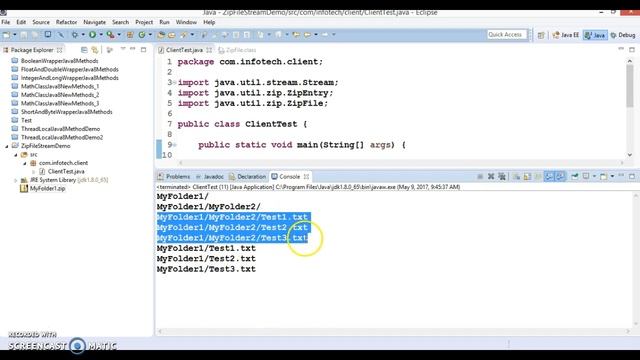640x360 pixels.
Task: Click console line MyFolder1/Test1.txt
Action: [x=206, y=248]
